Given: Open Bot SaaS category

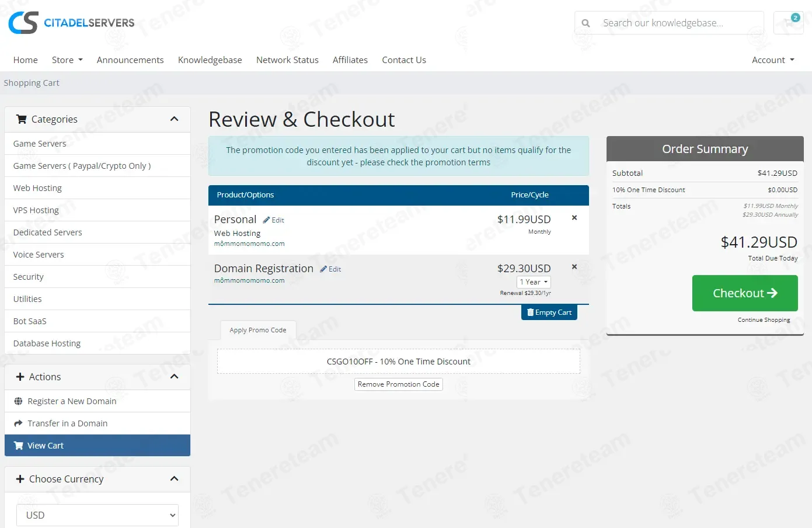Looking at the screenshot, I should click(97, 321).
